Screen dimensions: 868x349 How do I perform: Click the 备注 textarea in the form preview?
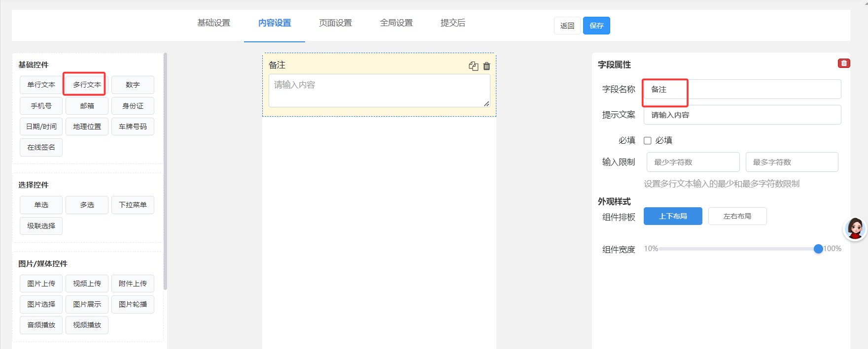pos(379,91)
